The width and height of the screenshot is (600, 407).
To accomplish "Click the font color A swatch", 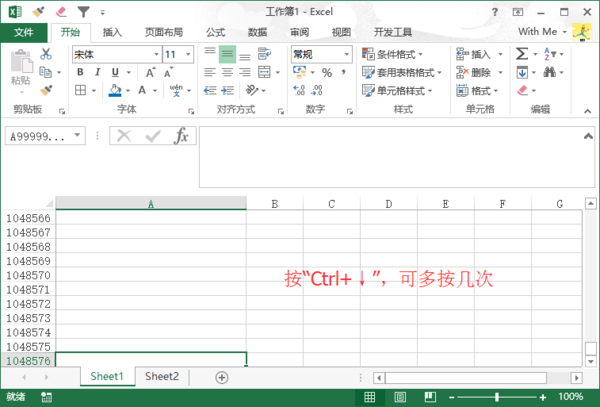I will click(142, 91).
